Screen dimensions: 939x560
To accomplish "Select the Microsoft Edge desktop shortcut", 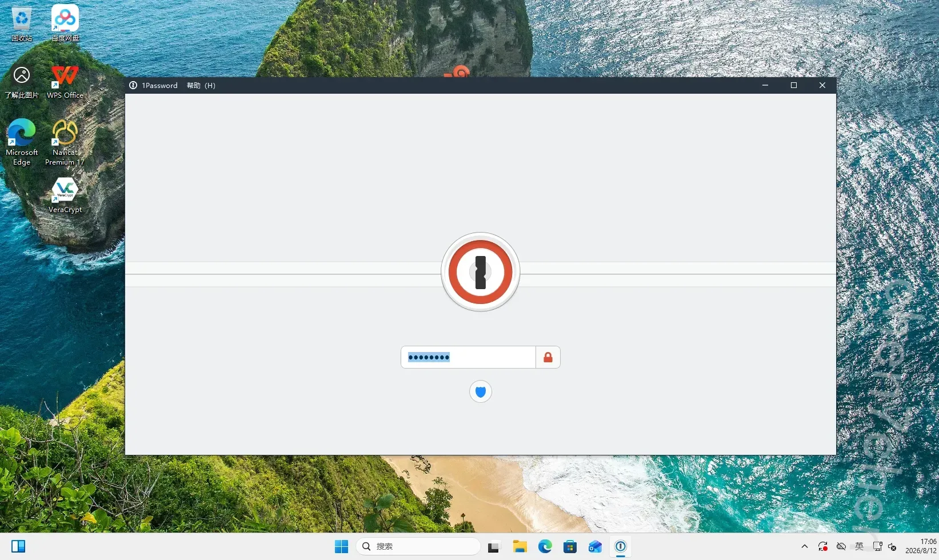I will [x=22, y=142].
